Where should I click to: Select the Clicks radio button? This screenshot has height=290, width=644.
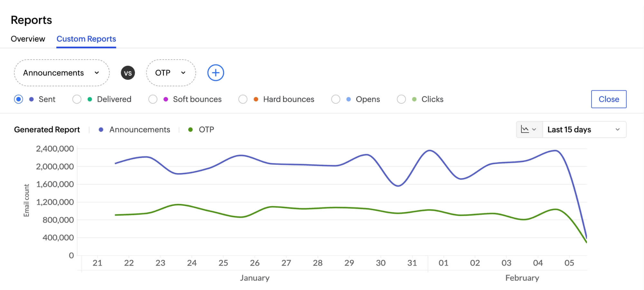pyautogui.click(x=401, y=99)
